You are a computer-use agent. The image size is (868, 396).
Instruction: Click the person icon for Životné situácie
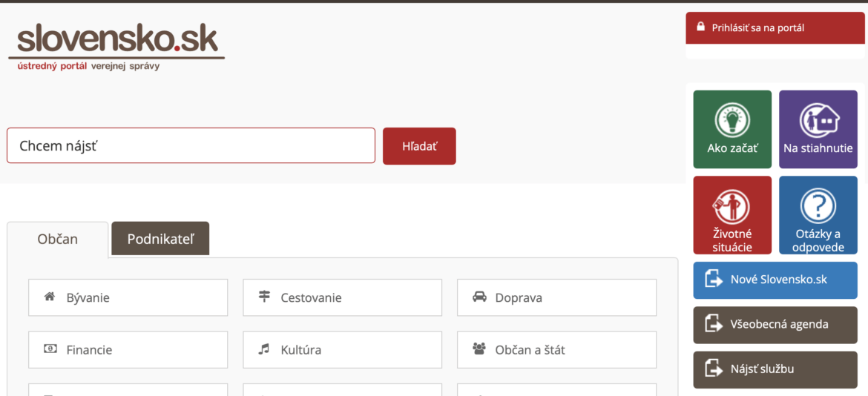731,207
